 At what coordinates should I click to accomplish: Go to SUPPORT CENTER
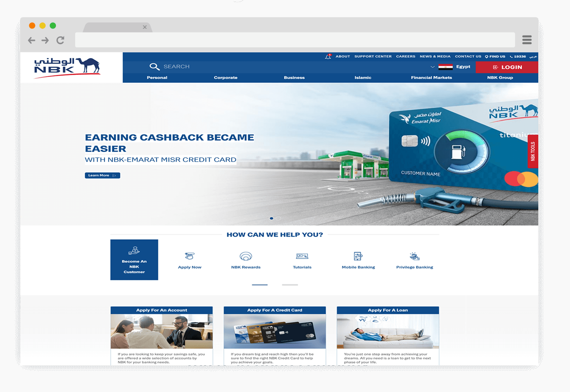coord(373,56)
